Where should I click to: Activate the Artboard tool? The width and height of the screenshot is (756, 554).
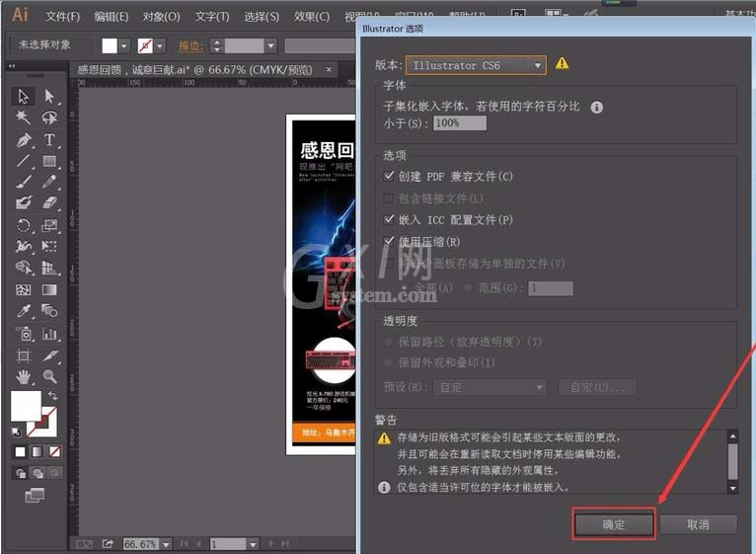point(23,356)
